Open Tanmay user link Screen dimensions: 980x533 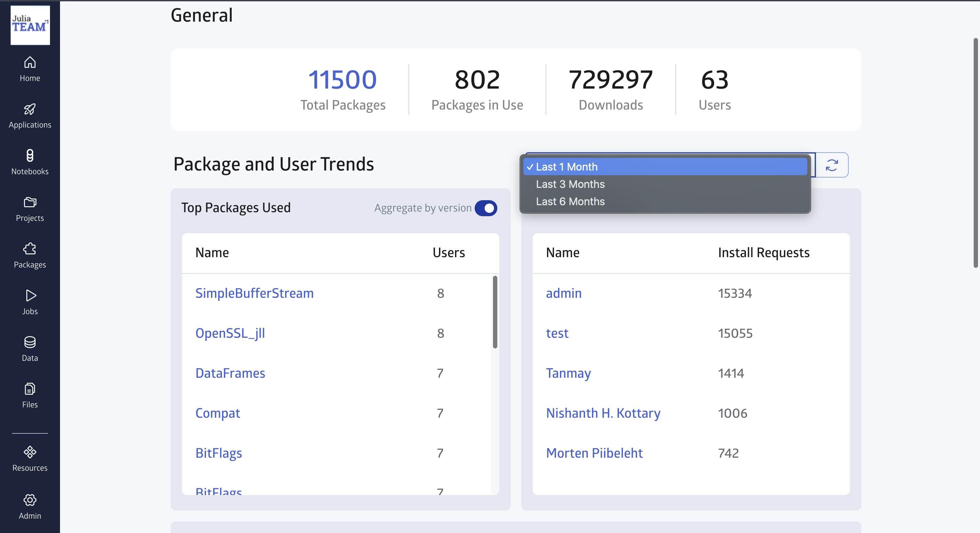(x=568, y=373)
